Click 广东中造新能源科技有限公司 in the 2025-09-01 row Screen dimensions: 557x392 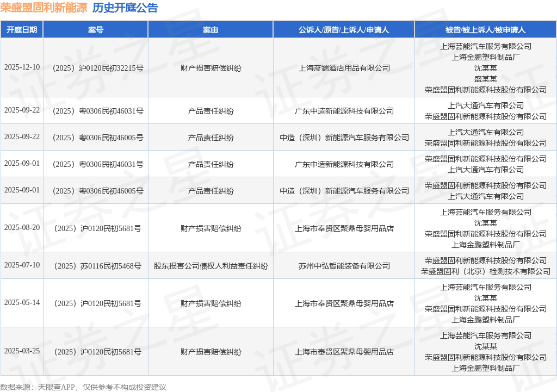(x=344, y=164)
